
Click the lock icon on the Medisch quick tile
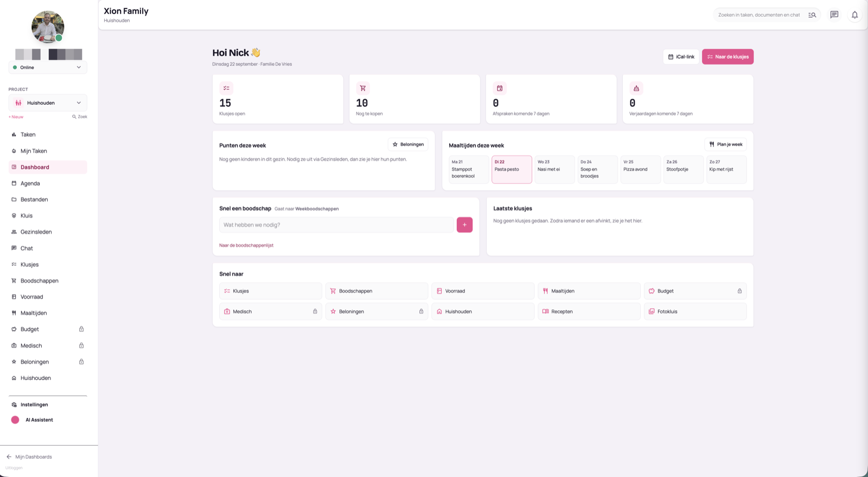(x=315, y=311)
